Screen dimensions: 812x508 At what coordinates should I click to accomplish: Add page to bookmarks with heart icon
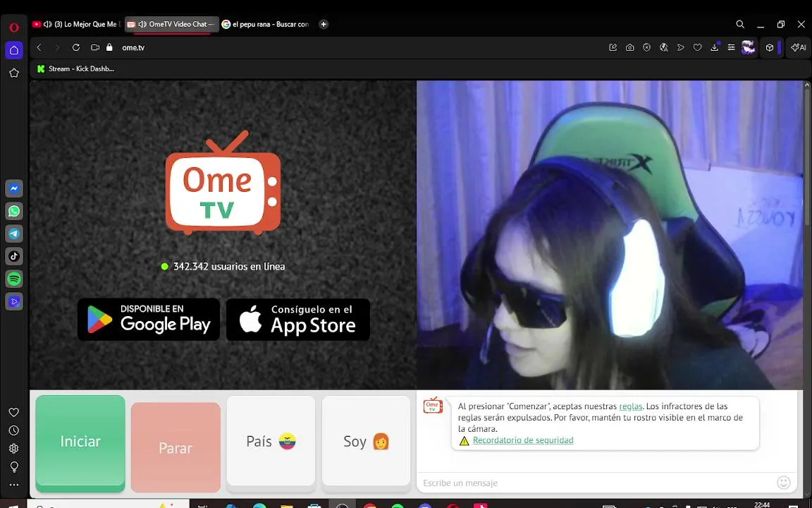click(698, 47)
